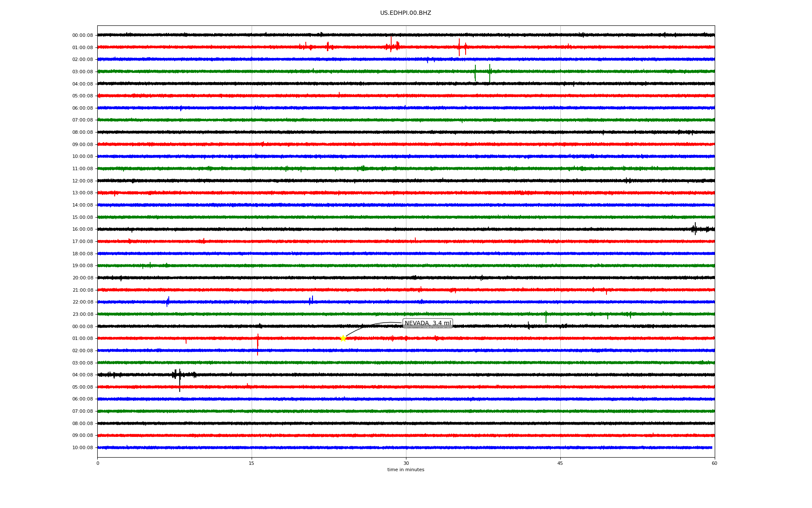Click the 'time in minutes' axis label
The height and width of the screenshot is (508, 812).
[406, 470]
